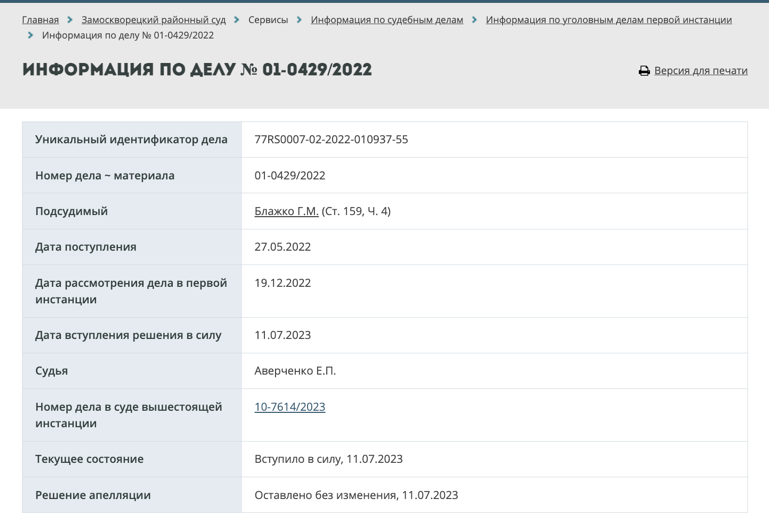The image size is (769, 520).
Task: Click chevron before Информация по делу breadcrumb
Action: pos(30,35)
